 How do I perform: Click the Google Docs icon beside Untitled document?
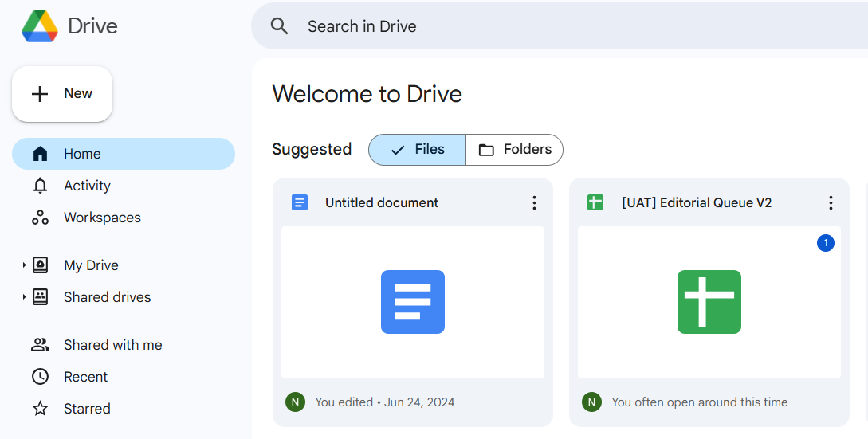coord(300,202)
